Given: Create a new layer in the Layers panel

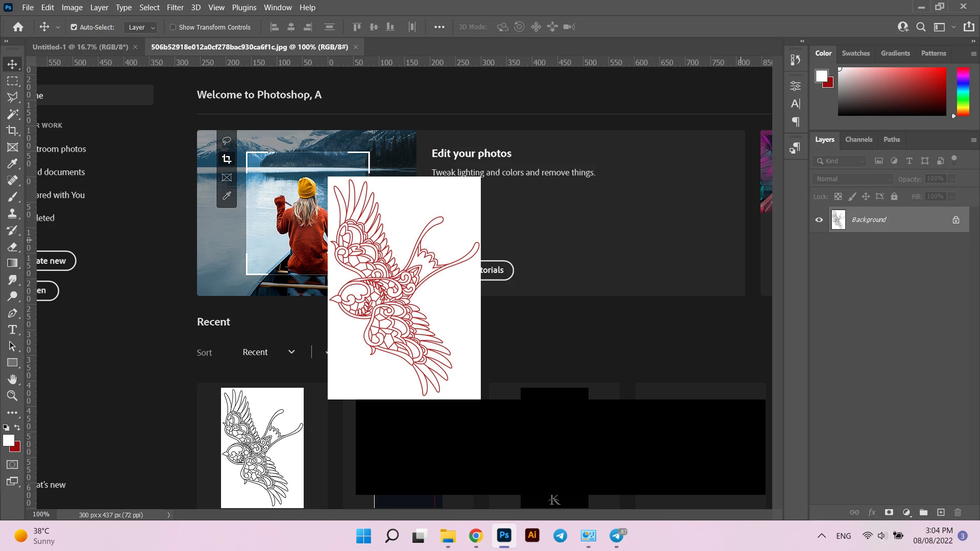Looking at the screenshot, I should (x=941, y=512).
